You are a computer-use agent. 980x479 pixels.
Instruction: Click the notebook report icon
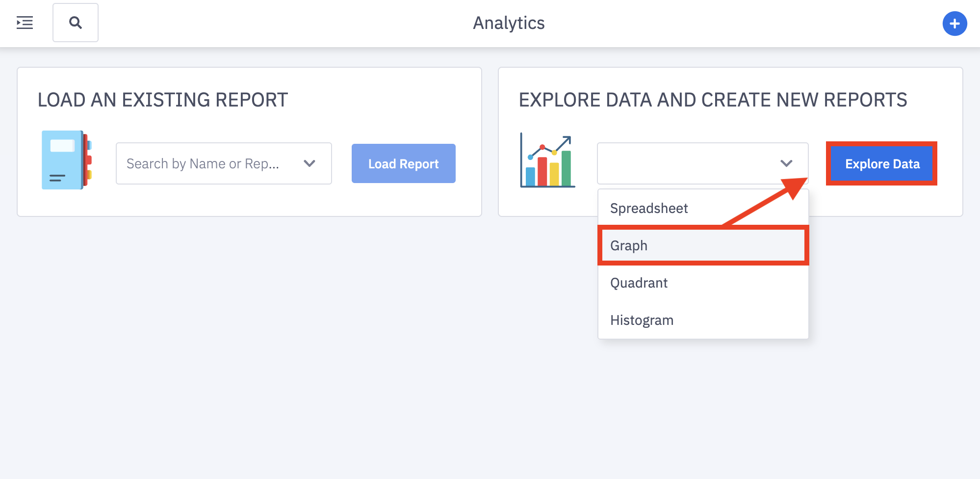click(x=67, y=160)
